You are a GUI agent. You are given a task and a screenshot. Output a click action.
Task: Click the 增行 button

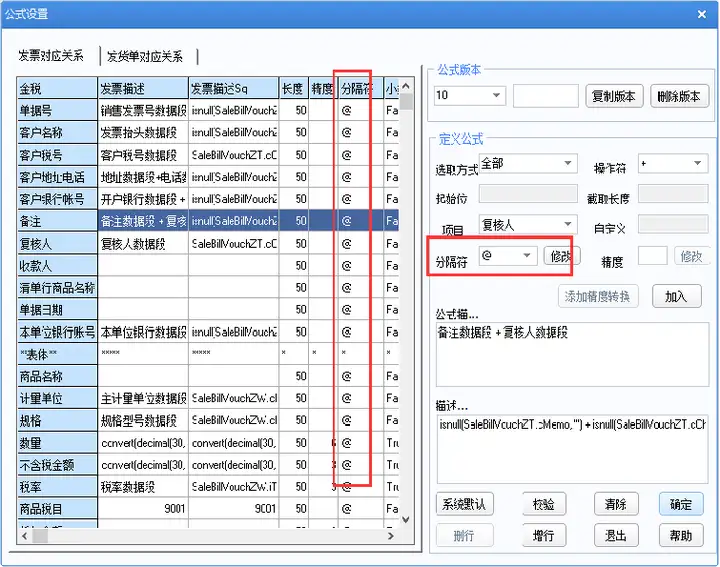(x=544, y=535)
